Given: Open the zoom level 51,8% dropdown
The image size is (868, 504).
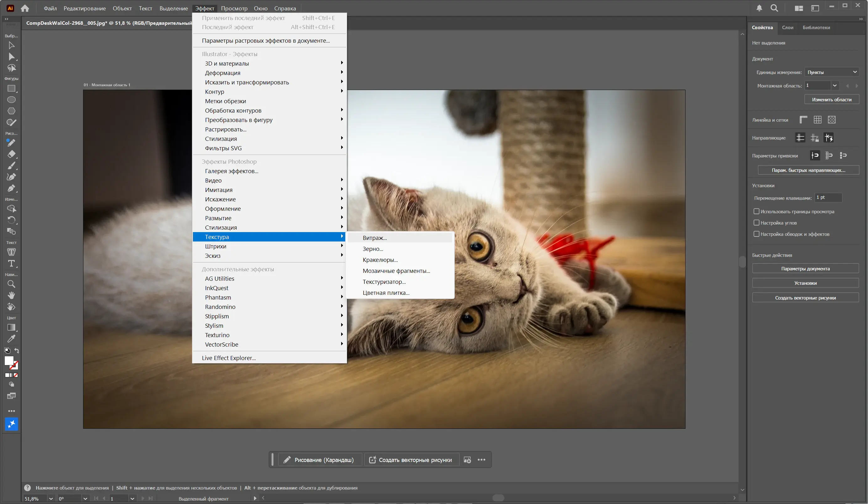Looking at the screenshot, I should (x=51, y=498).
